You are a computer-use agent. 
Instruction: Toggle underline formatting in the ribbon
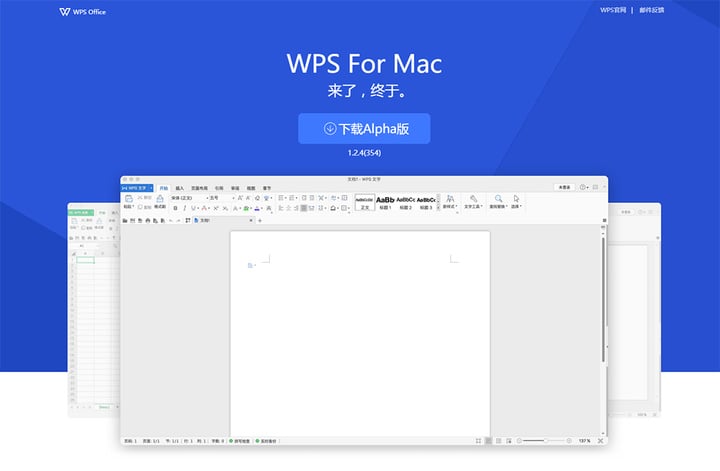pyautogui.click(x=193, y=208)
